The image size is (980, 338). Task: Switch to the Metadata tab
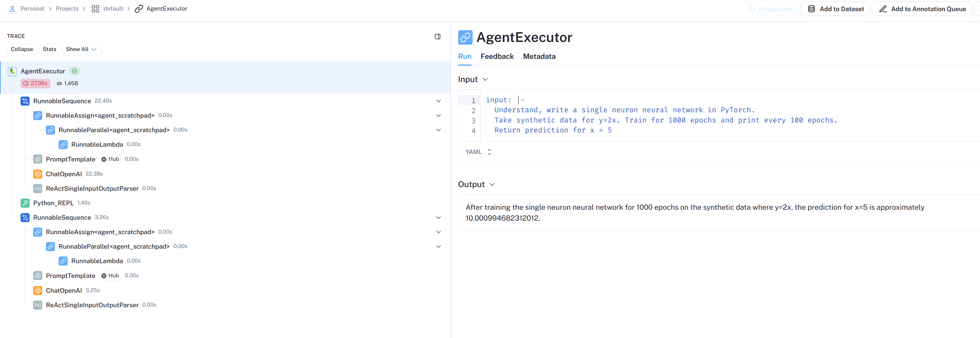(x=539, y=56)
